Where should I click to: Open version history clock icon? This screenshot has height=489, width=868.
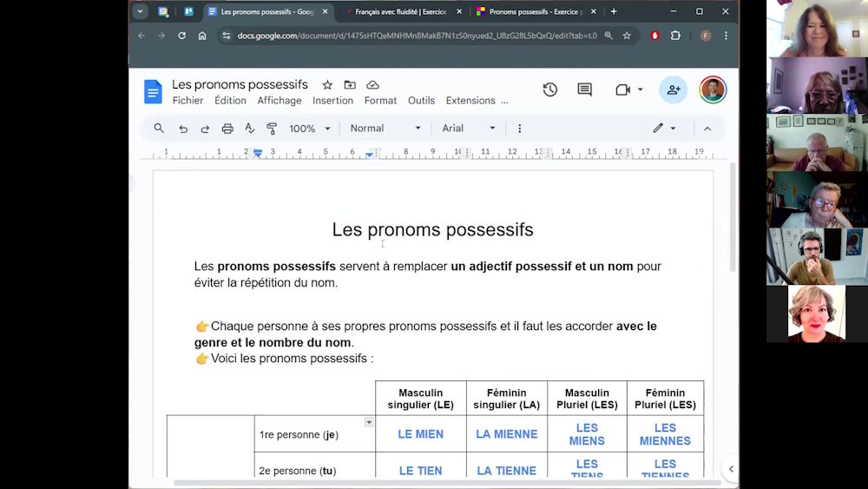(549, 89)
